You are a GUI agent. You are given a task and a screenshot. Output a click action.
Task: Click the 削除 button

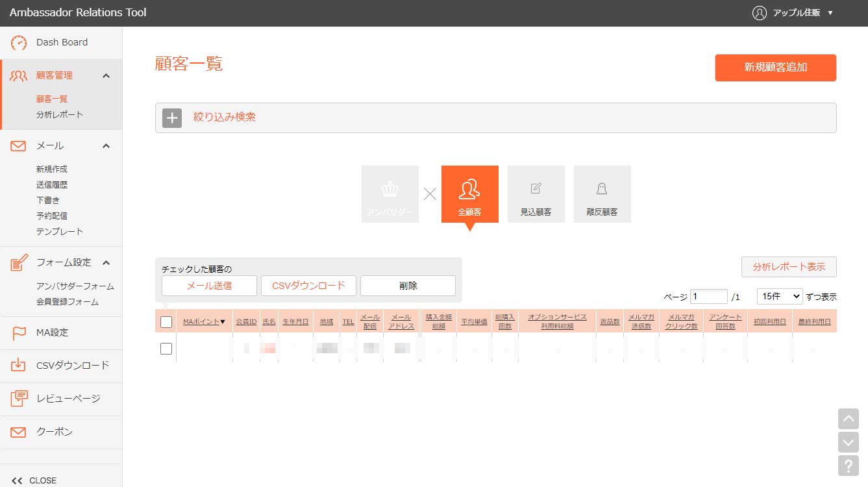408,286
